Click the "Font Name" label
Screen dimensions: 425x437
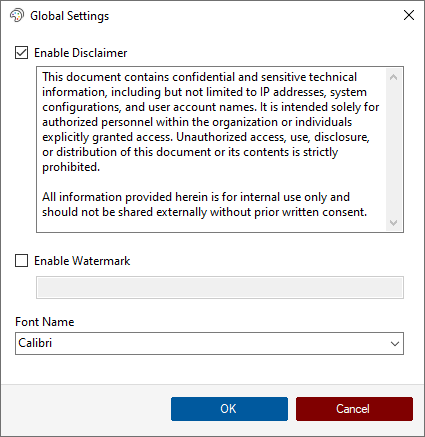[x=45, y=322]
